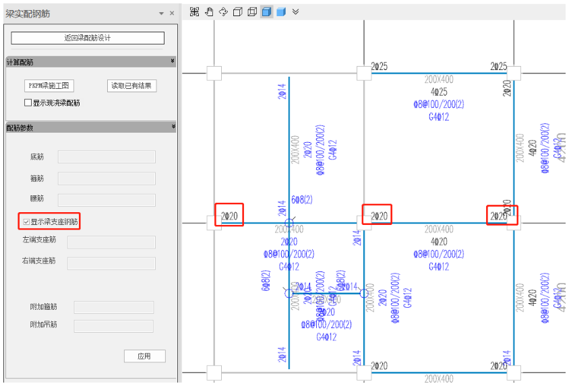Click the 左端支座筋 input field
The height and width of the screenshot is (392, 571).
(x=111, y=242)
